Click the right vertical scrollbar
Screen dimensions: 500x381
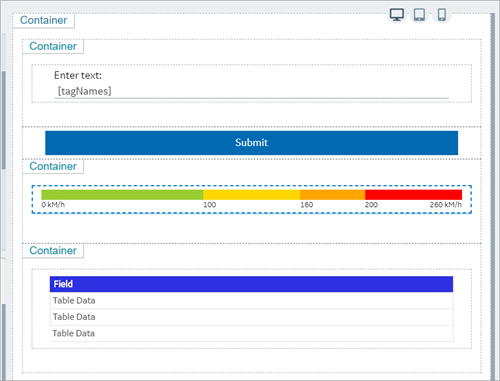coord(492,197)
